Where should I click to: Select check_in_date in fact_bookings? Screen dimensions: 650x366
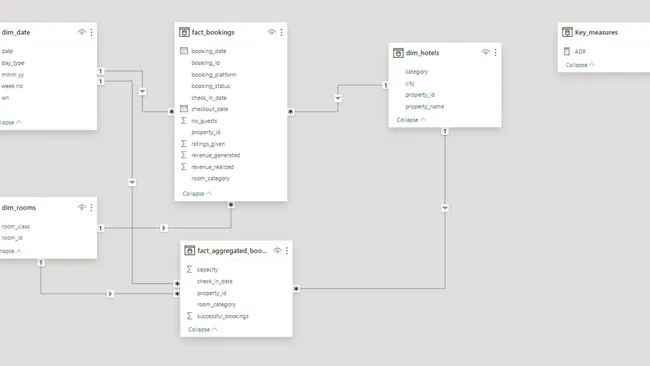[209, 98]
